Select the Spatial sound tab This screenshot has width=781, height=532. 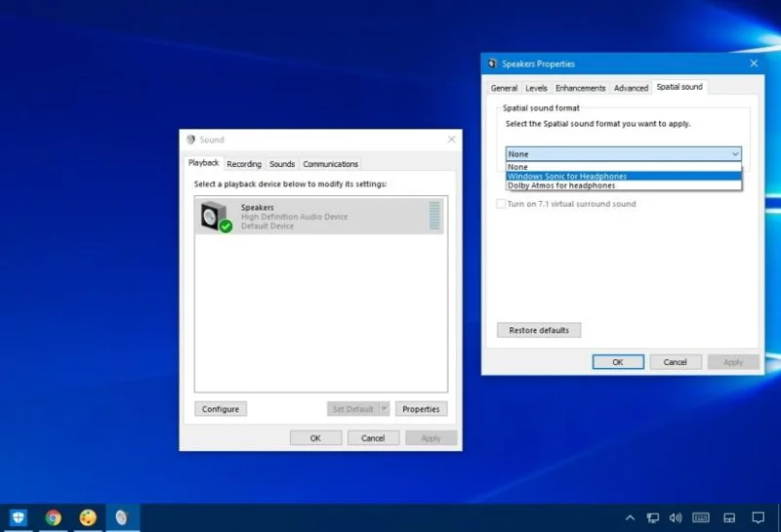(679, 87)
